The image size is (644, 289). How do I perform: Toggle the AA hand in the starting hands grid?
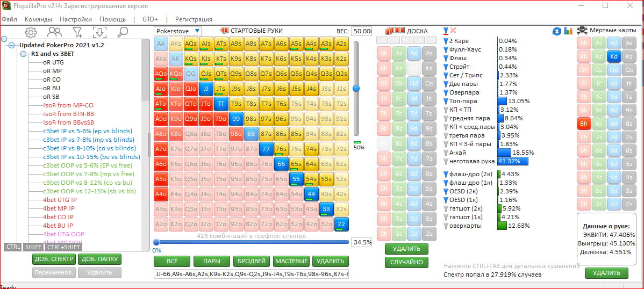pos(161,43)
